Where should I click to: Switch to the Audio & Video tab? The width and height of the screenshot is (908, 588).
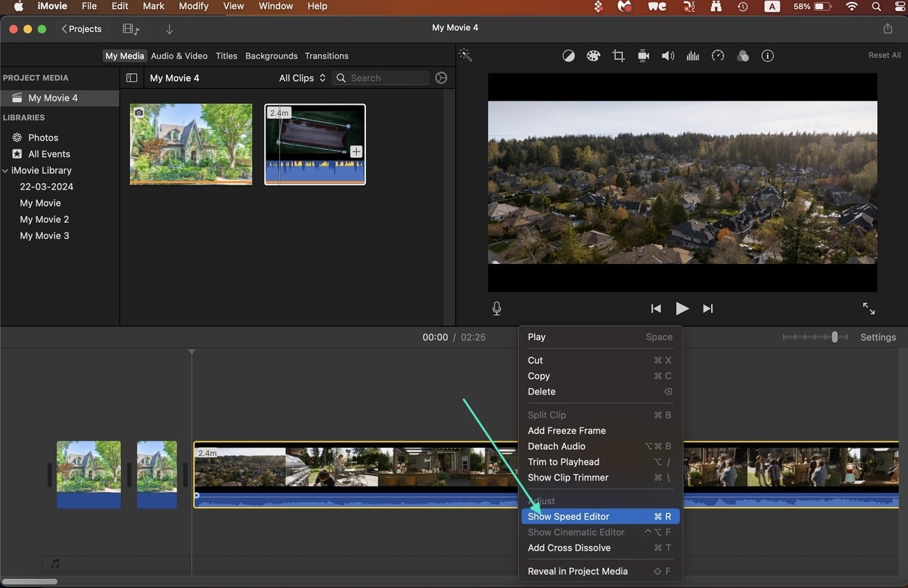click(180, 56)
